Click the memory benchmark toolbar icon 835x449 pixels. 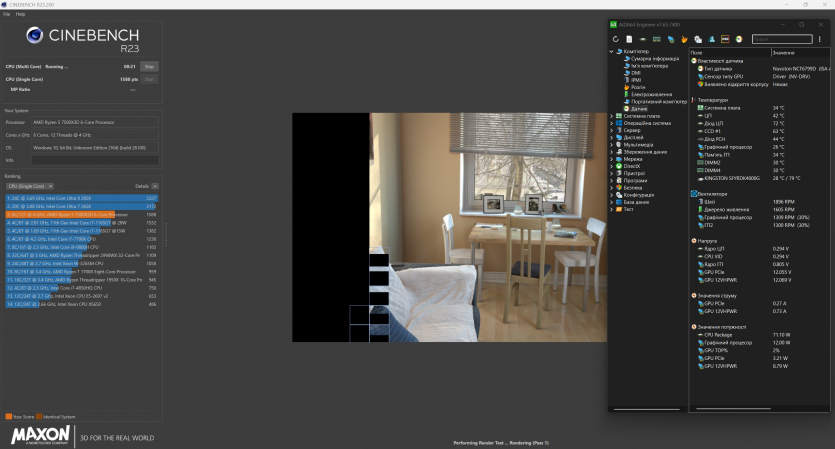(656, 39)
